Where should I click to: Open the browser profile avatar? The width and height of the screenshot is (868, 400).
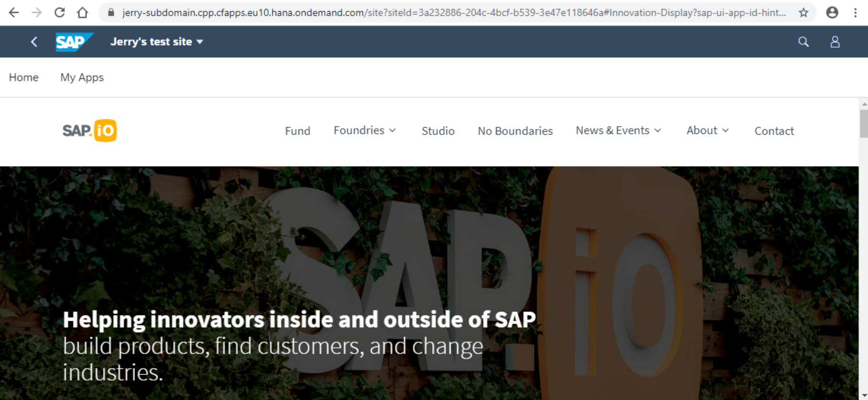coord(832,12)
